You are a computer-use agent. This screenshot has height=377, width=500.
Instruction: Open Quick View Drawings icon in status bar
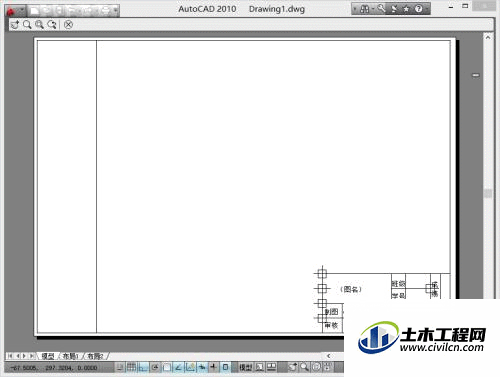[x=271, y=367]
